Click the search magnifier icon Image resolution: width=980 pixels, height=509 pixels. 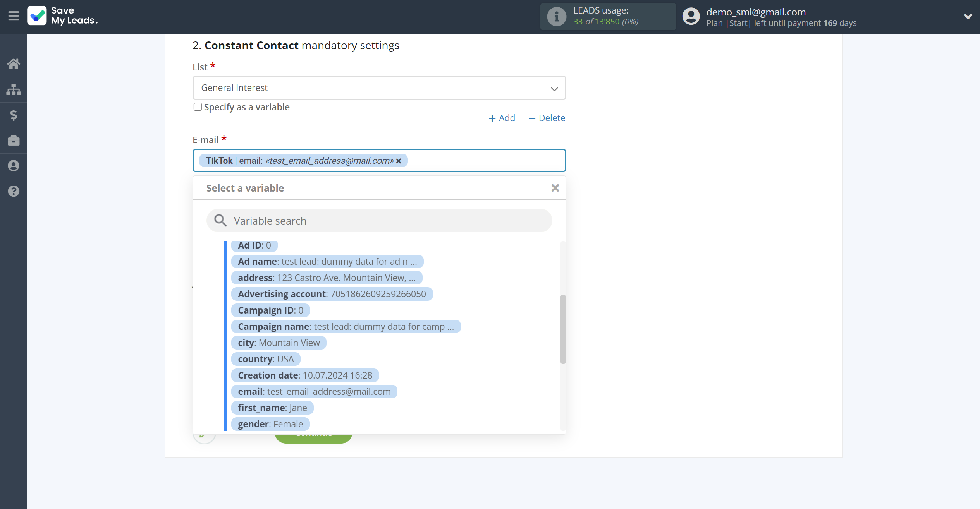220,221
